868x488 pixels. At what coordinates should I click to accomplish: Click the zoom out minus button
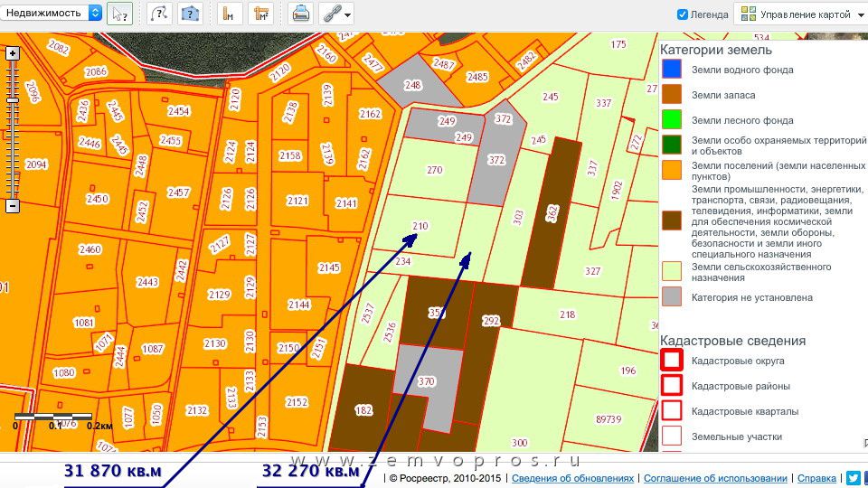[13, 206]
